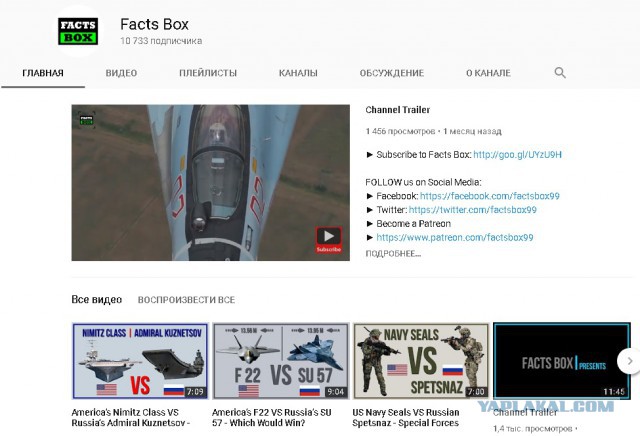
Task: Play the channel trailer jet video
Action: point(211,182)
